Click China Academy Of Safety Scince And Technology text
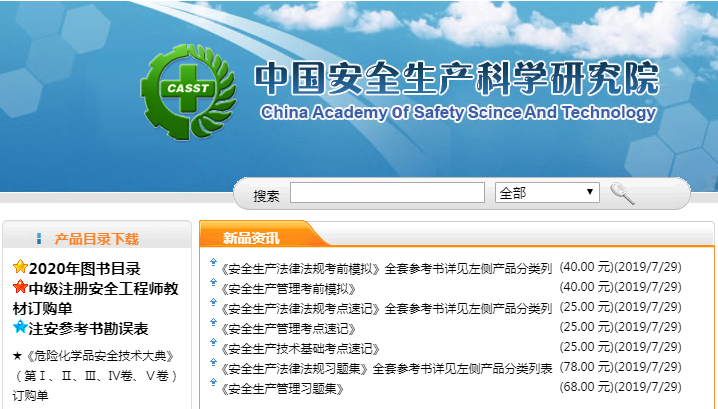 (458, 112)
